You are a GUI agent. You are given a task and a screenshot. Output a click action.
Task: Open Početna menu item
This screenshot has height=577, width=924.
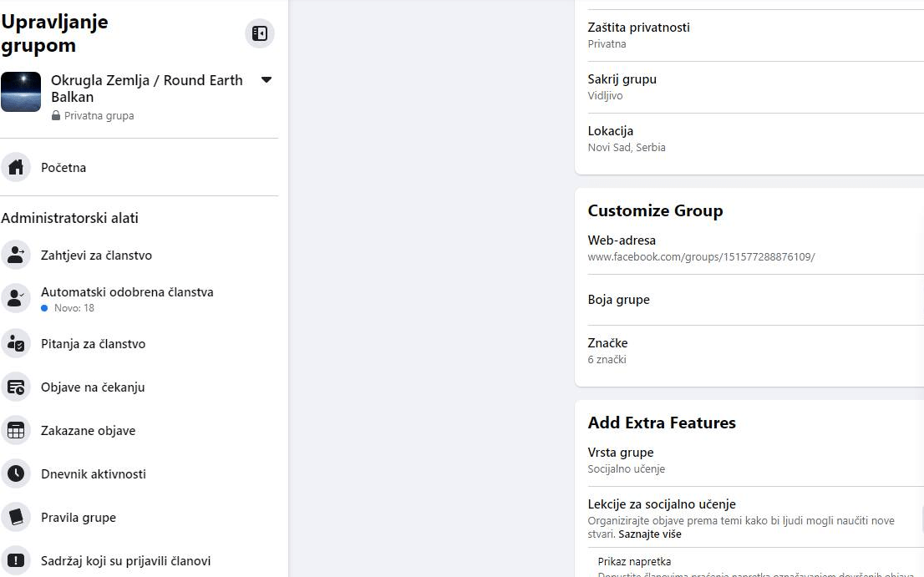click(63, 168)
